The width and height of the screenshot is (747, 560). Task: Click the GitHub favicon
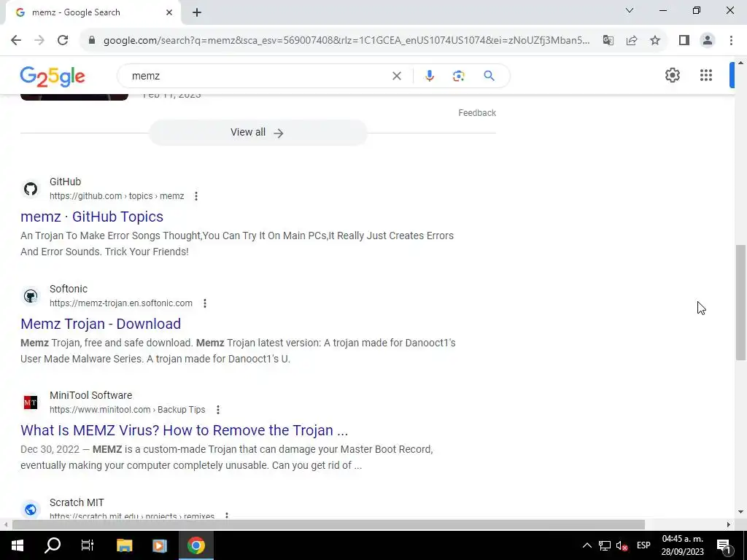(x=31, y=189)
